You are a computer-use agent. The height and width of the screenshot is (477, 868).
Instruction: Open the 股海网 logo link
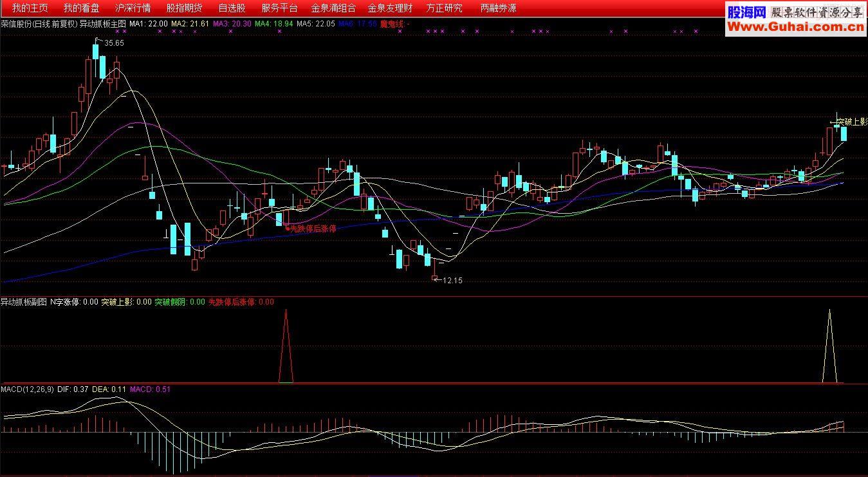[x=746, y=12]
